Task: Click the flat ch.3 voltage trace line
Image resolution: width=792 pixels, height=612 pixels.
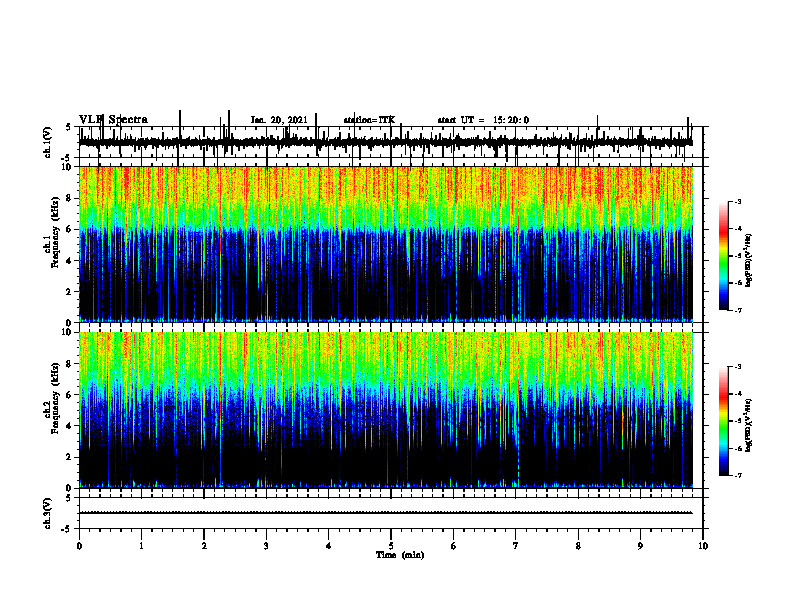Action: coord(386,513)
